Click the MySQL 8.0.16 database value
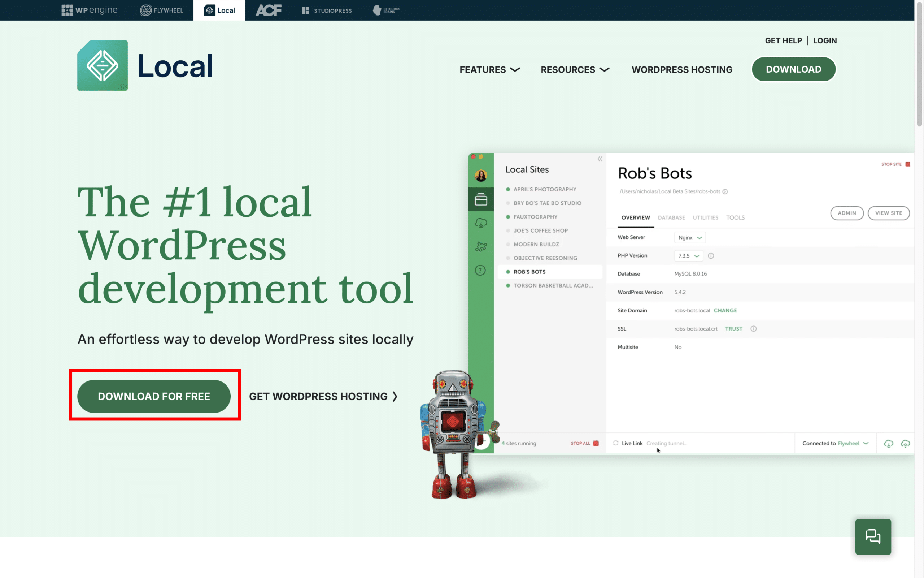The width and height of the screenshot is (924, 578). pyautogui.click(x=690, y=274)
